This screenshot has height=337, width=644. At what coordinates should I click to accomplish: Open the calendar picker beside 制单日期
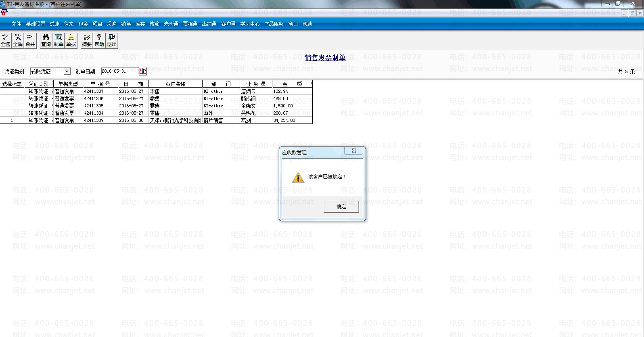[143, 71]
